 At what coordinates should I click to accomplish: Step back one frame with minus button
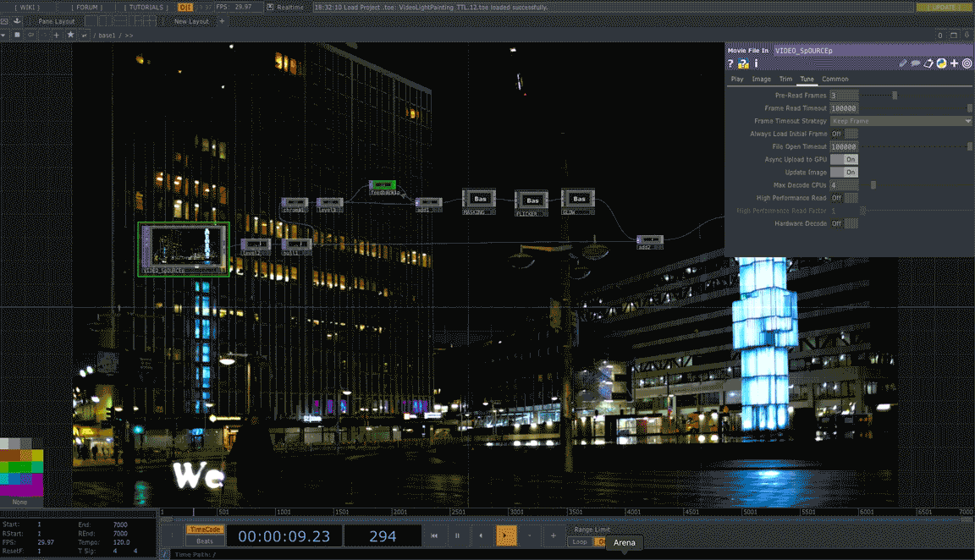click(530, 535)
